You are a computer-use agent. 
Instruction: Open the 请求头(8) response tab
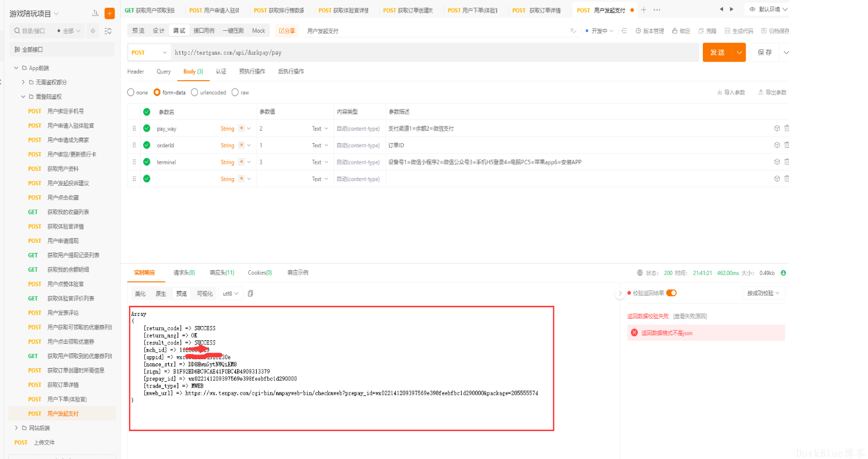pyautogui.click(x=184, y=273)
